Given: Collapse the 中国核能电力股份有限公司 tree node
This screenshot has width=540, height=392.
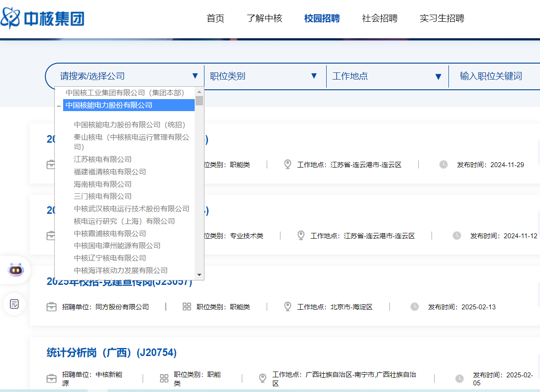Looking at the screenshot, I should [59, 106].
